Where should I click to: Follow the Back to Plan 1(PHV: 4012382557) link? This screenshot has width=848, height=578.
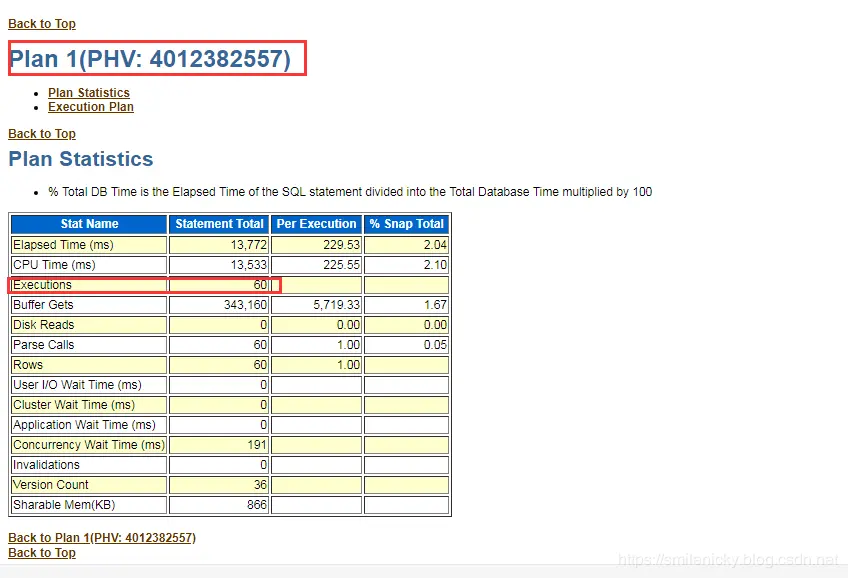coord(102,538)
